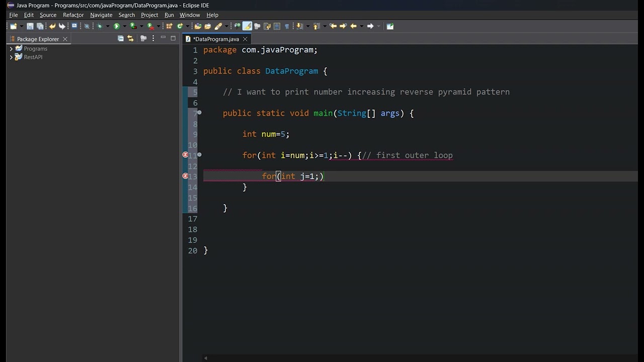Select the Programs project in explorer
644x362 pixels.
pos(36,49)
